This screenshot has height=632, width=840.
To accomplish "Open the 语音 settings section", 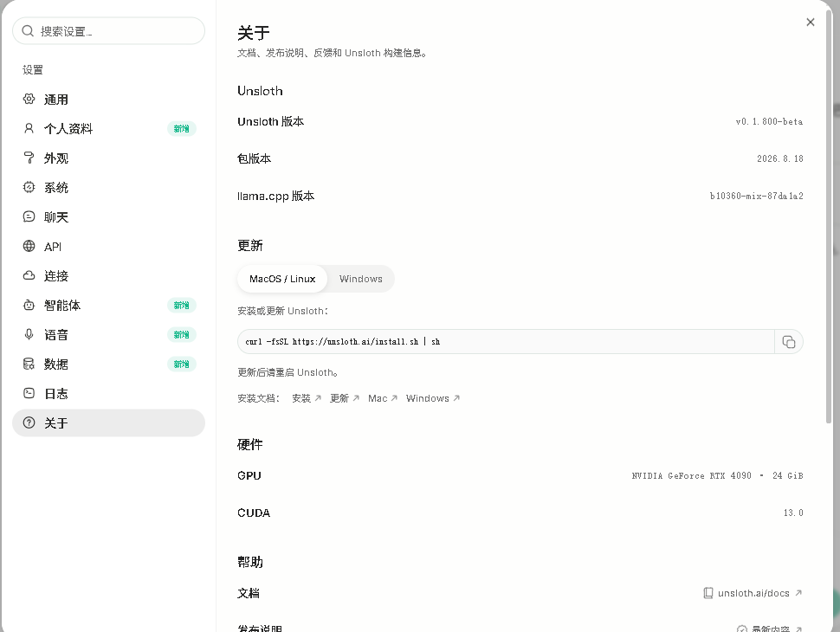I will point(109,335).
